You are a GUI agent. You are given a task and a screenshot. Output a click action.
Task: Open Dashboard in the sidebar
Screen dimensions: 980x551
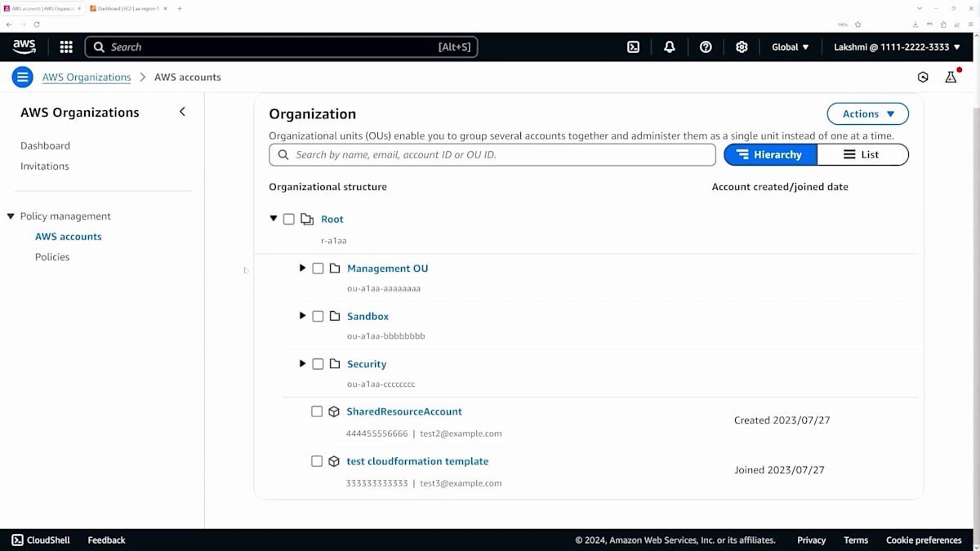pos(45,145)
